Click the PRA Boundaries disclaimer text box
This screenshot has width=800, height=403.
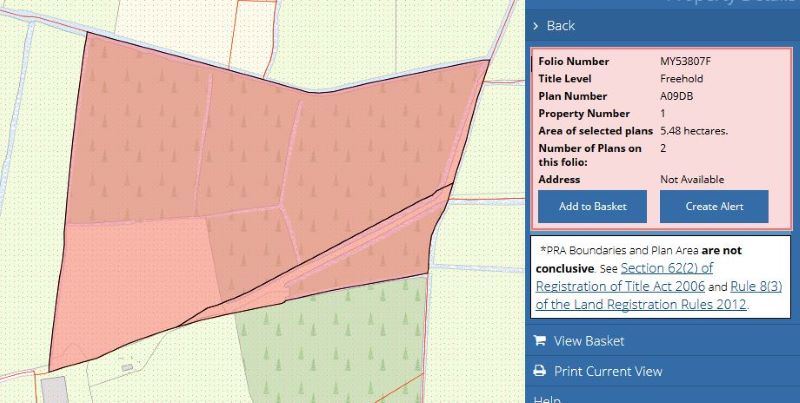tap(660, 276)
